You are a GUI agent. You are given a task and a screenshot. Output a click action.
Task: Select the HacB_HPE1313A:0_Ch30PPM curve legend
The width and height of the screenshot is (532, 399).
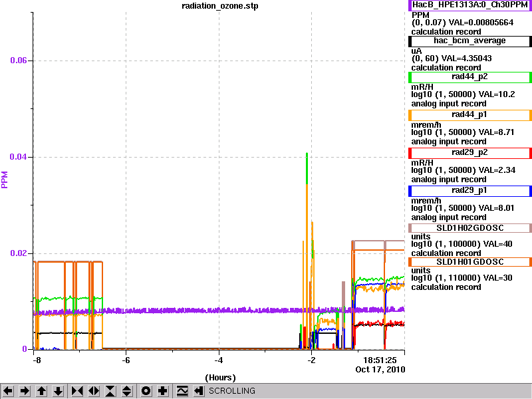click(x=470, y=5)
